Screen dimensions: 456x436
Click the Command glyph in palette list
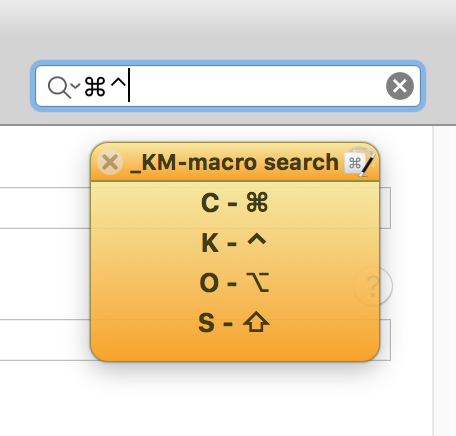tap(257, 202)
